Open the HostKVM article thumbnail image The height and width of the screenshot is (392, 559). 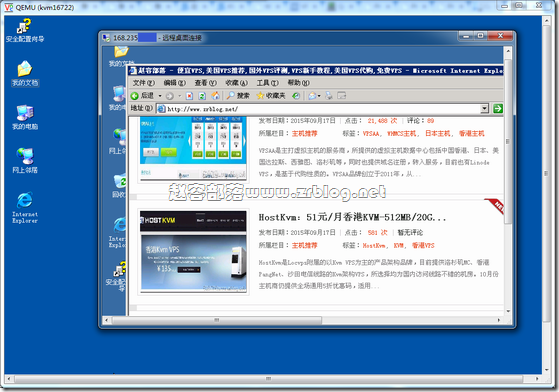(193, 252)
